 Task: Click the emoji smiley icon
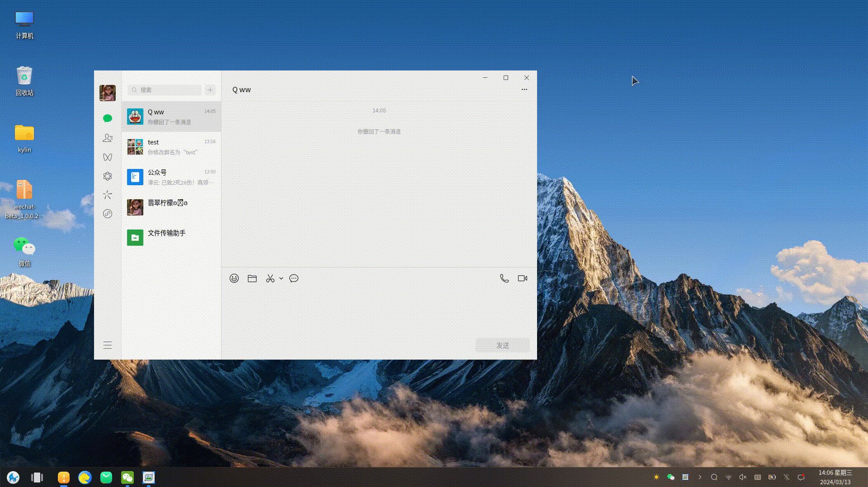[x=234, y=278]
